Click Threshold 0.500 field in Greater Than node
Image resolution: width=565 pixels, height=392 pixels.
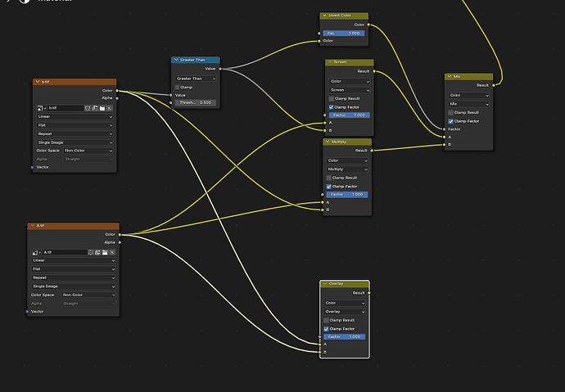(196, 102)
